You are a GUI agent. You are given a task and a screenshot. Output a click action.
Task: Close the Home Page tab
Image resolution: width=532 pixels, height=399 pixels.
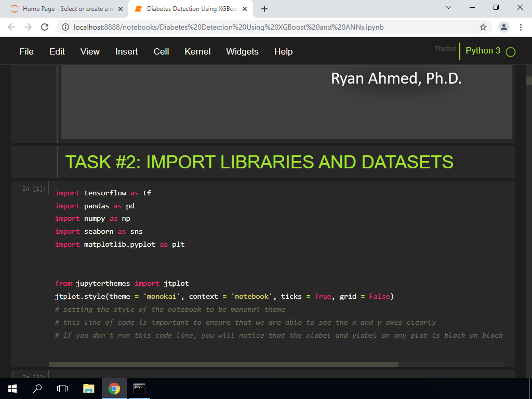click(x=121, y=9)
